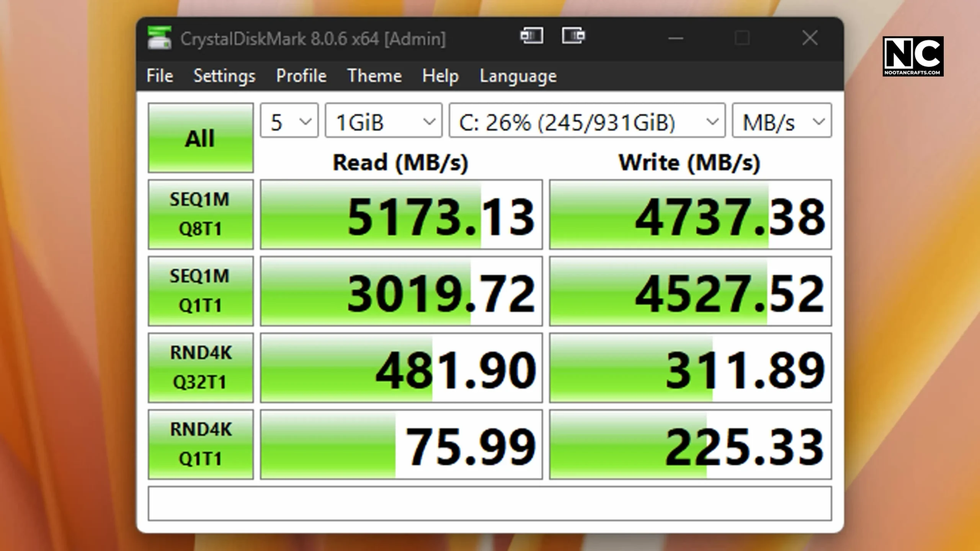Click the SEQ1M Q8T1 read value 5173.13

point(401,214)
